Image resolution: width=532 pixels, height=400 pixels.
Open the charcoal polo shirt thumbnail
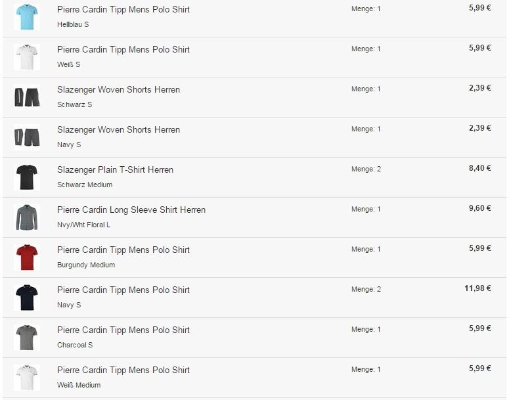[27, 338]
